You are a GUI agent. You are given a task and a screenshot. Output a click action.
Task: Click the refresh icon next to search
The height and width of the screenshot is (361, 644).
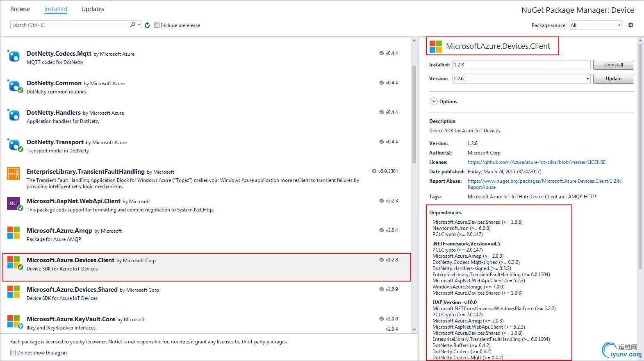[147, 25]
